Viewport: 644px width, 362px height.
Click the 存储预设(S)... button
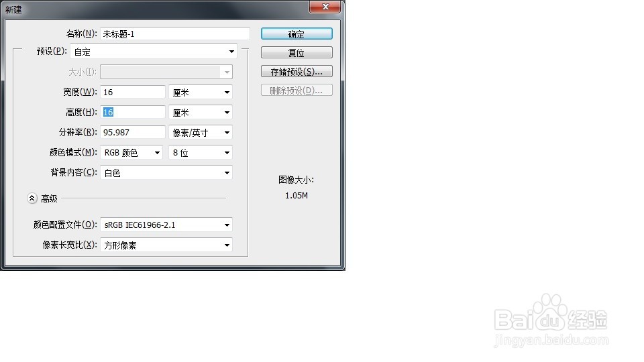pyautogui.click(x=297, y=72)
